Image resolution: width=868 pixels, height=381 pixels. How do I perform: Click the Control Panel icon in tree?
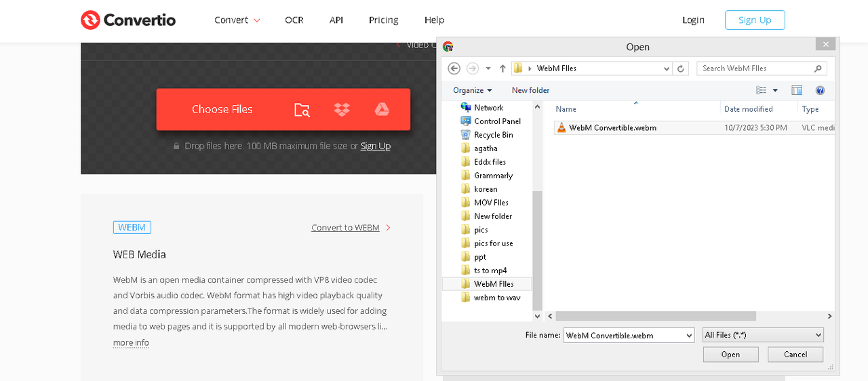(466, 121)
